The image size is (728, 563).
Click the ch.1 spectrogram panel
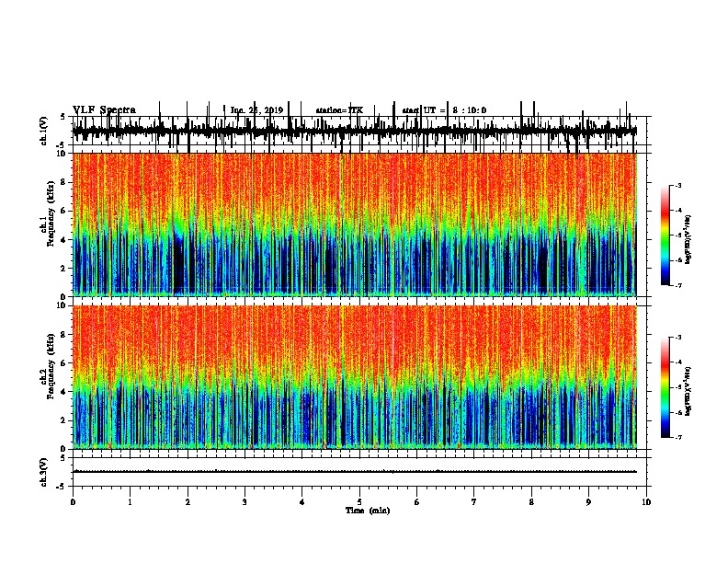coord(355,224)
